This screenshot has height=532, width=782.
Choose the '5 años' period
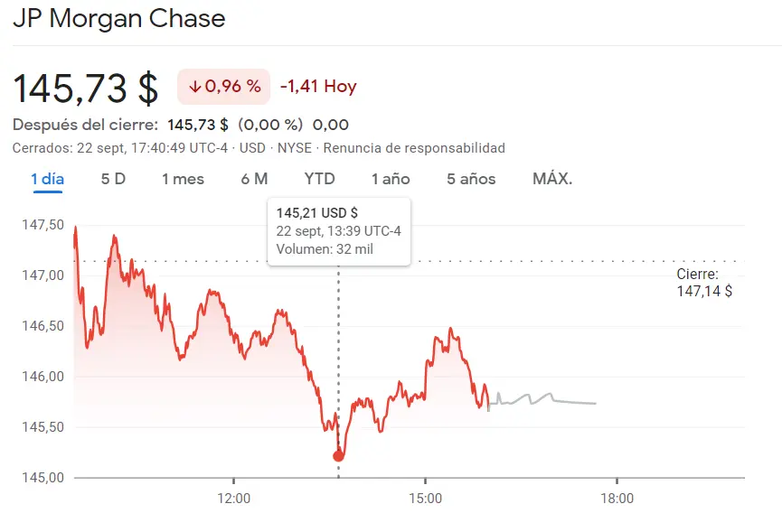pyautogui.click(x=470, y=179)
